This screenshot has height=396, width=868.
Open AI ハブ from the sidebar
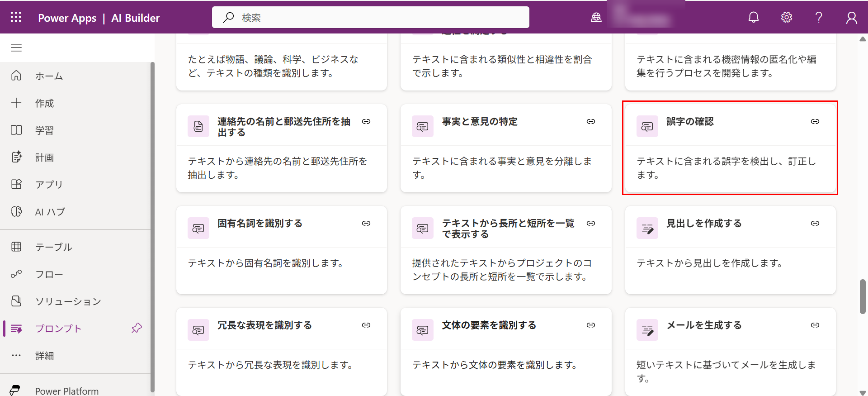[50, 212]
